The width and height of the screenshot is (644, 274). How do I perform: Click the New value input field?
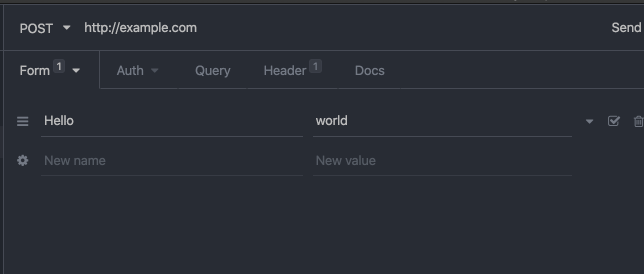pos(442,160)
